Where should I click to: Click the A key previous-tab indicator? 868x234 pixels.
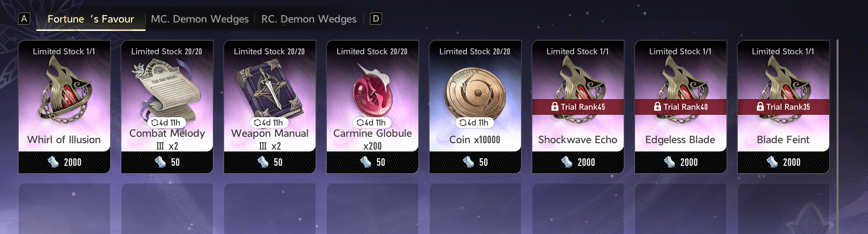[24, 19]
